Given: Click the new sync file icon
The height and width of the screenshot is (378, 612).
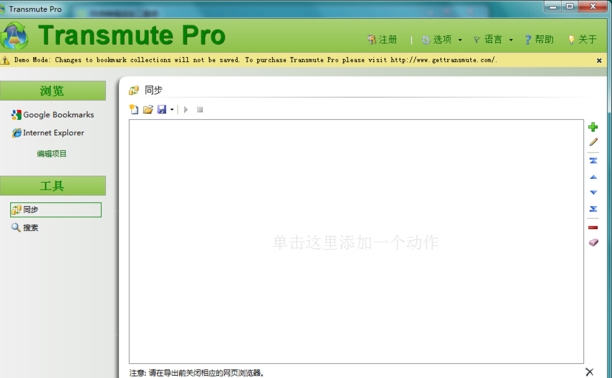Looking at the screenshot, I should pos(134,109).
